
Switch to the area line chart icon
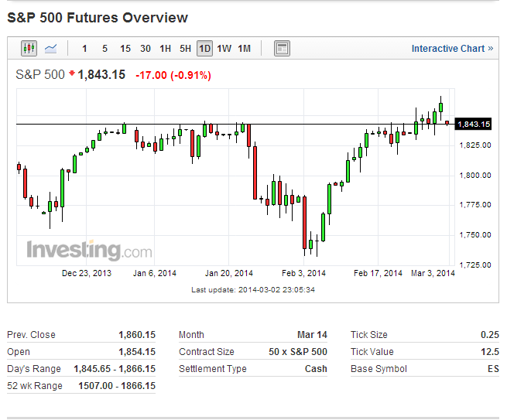point(50,49)
